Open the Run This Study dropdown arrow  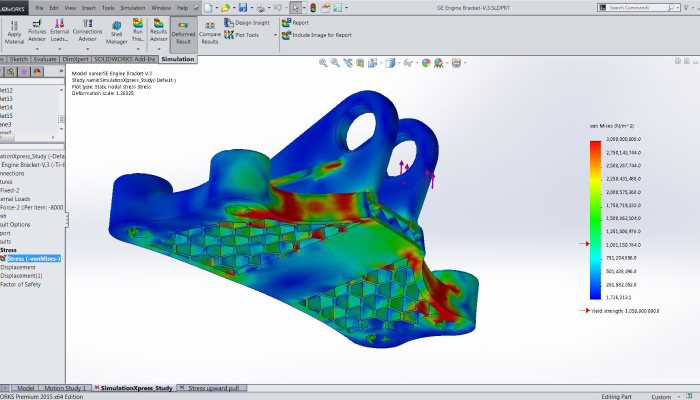138,50
